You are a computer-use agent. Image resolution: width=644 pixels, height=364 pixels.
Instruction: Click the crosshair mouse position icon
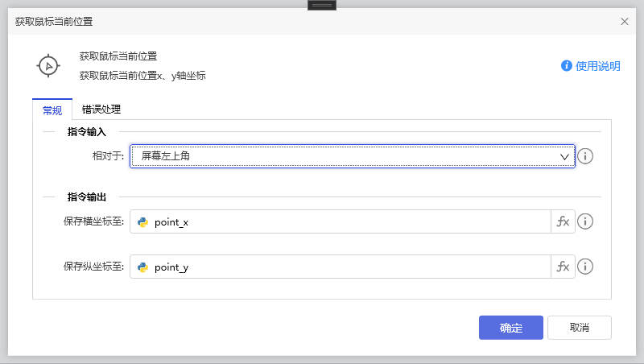[48, 65]
